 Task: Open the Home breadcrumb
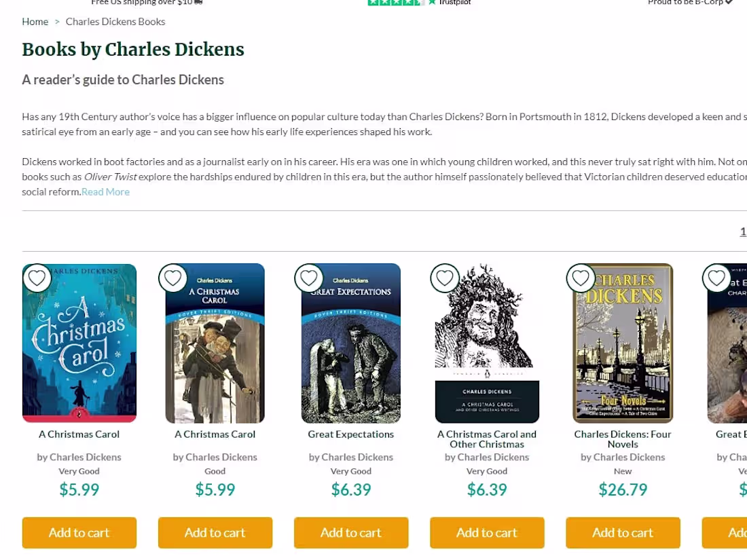pos(35,21)
